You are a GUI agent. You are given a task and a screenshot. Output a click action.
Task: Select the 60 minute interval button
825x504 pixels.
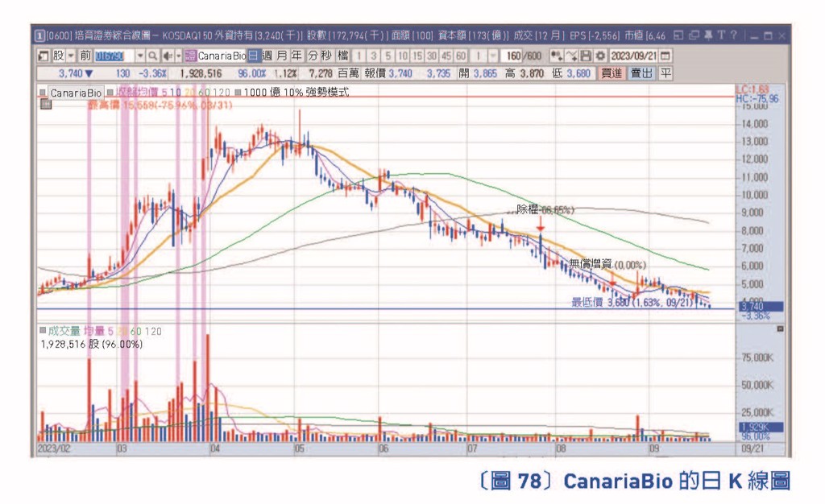(461, 56)
